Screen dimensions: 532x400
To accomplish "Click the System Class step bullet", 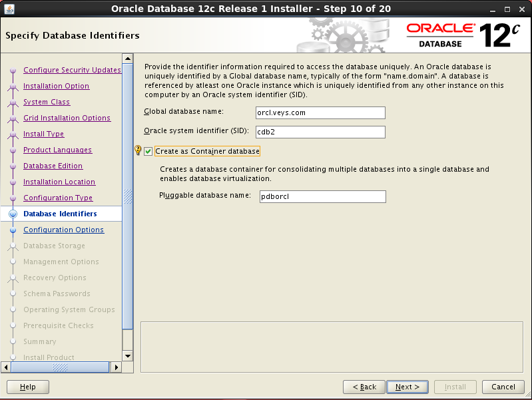I will (13, 102).
